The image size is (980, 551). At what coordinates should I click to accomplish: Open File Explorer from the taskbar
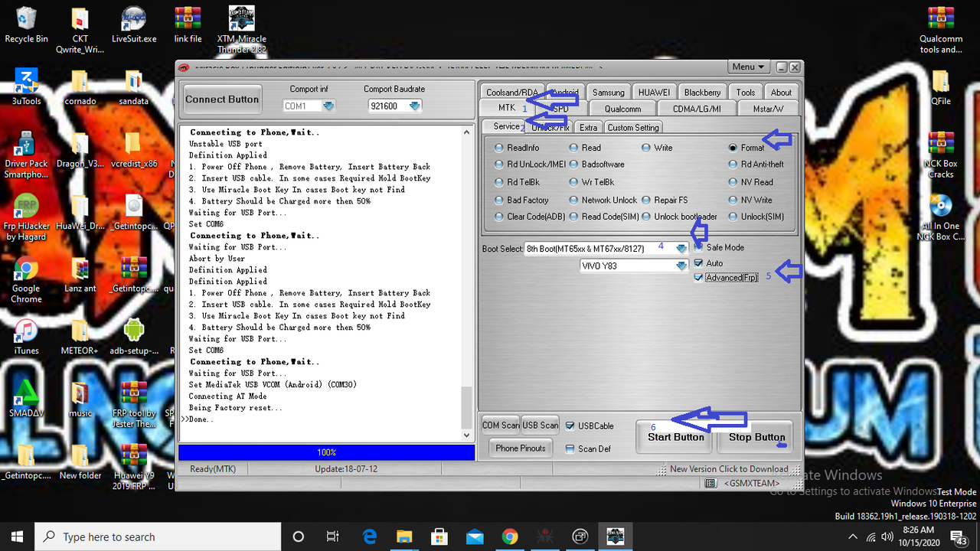pos(404,536)
